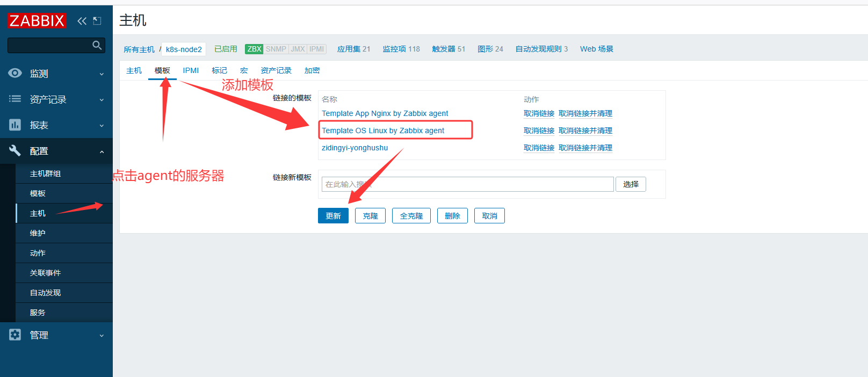Switch to the 标记 tab
The width and height of the screenshot is (868, 377).
click(219, 70)
